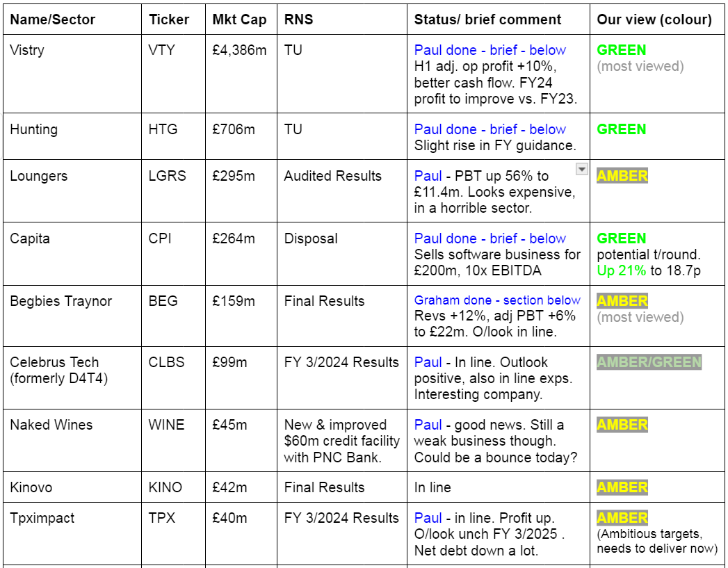Click the 'GREEN' rating for Hunting
This screenshot has height=568, width=728.
coord(621,129)
